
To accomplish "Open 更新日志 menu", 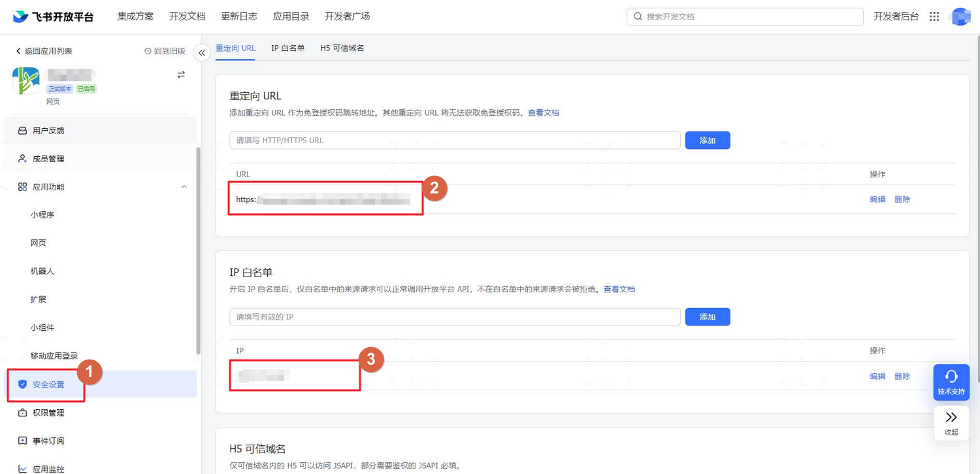I will [239, 17].
